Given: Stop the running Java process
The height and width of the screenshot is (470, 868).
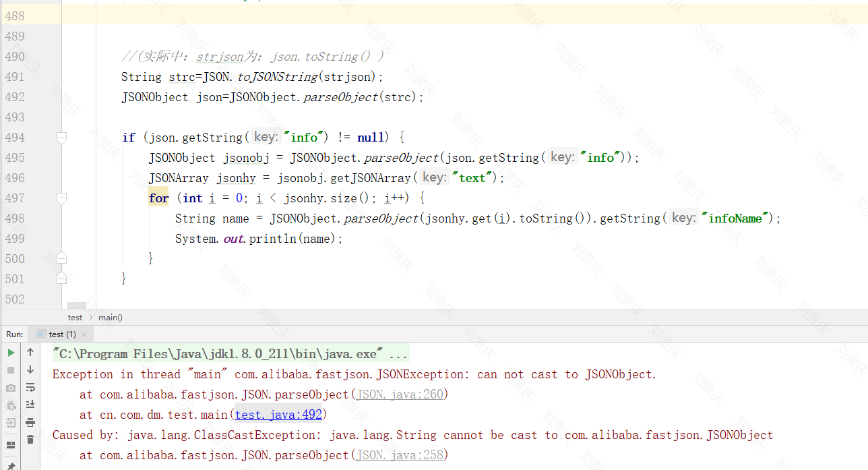Looking at the screenshot, I should (10, 369).
